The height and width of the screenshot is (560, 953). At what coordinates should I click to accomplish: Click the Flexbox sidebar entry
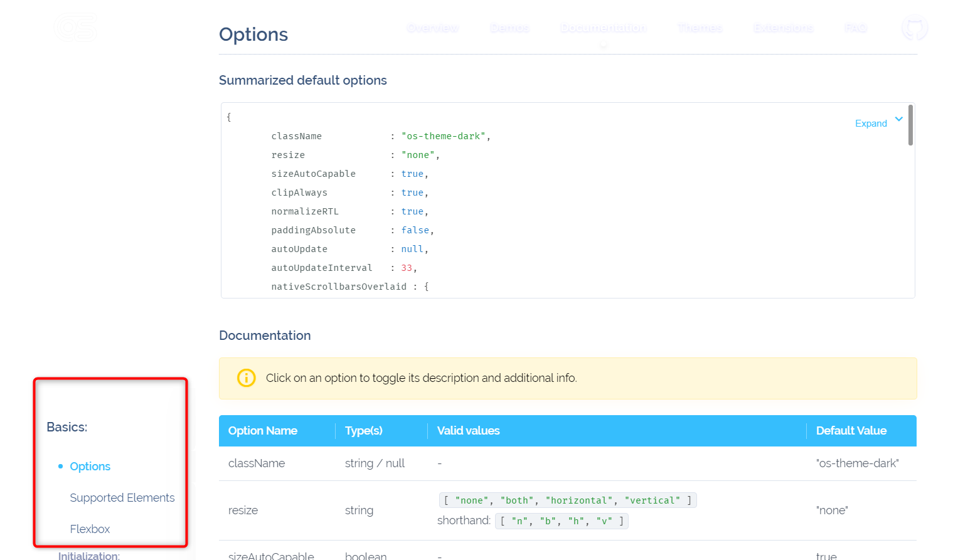(x=90, y=529)
